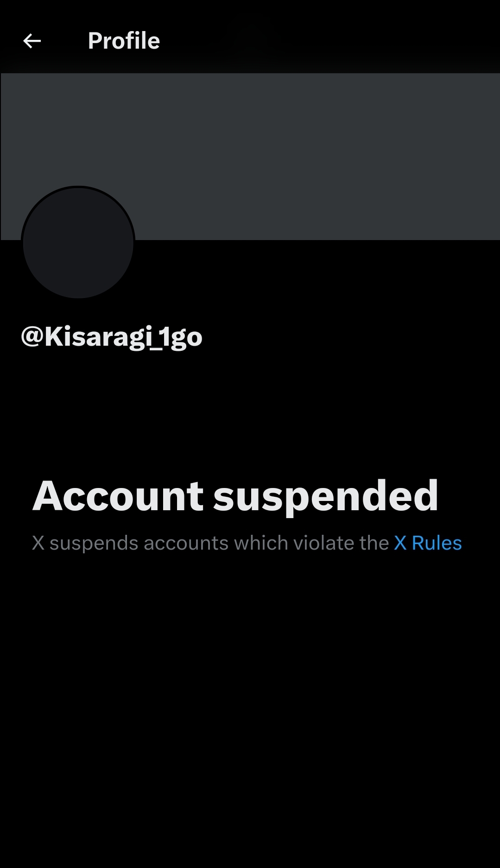Image resolution: width=500 pixels, height=868 pixels.
Task: Select the phrase X suspends accounts
Action: (130, 543)
